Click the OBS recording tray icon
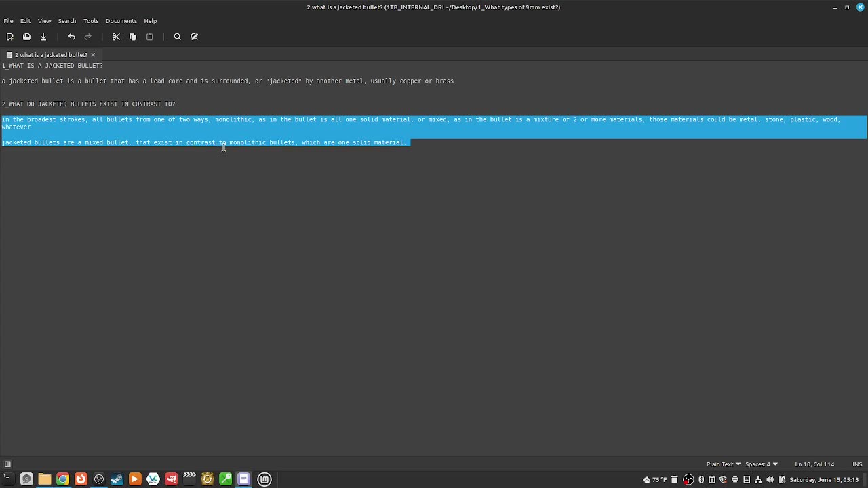The height and width of the screenshot is (488, 868). 688,480
